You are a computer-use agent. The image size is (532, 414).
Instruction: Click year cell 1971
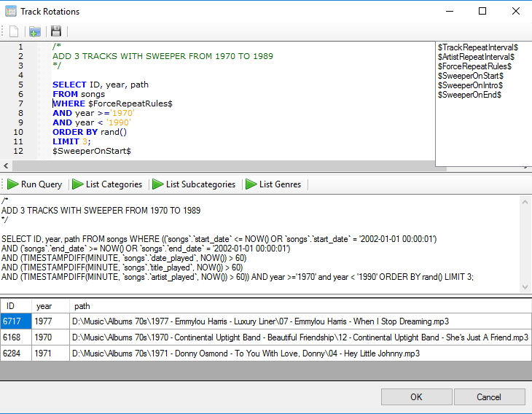click(50, 354)
